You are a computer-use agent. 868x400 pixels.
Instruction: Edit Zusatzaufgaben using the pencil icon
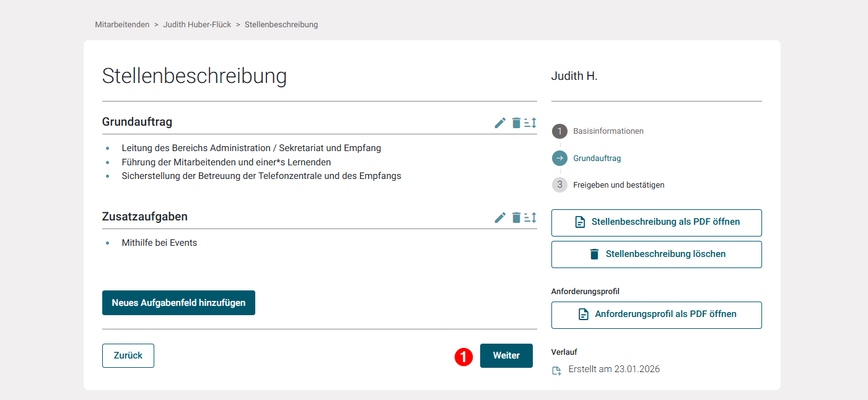[x=500, y=217]
